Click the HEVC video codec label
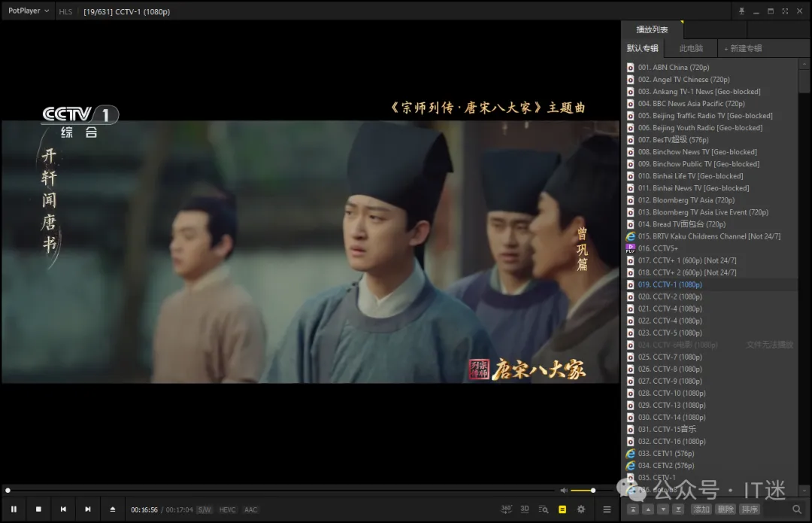The height and width of the screenshot is (523, 812). [227, 510]
